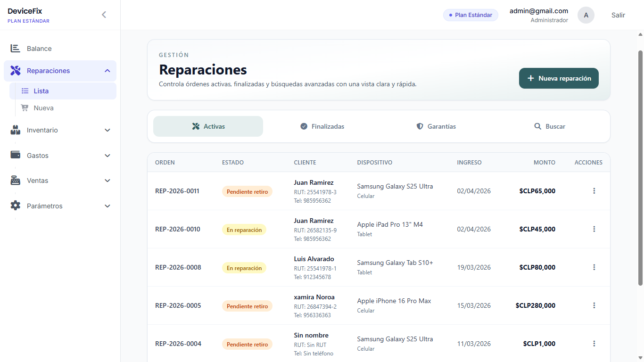The image size is (644, 362).
Task: Open the actions menu for REP-2026-0005
Action: pos(594,305)
